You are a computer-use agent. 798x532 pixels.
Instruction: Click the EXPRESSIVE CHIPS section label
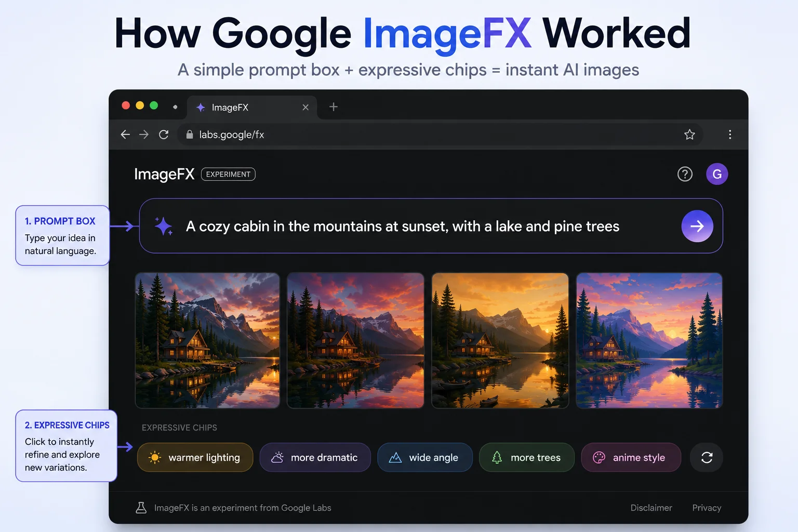point(179,428)
